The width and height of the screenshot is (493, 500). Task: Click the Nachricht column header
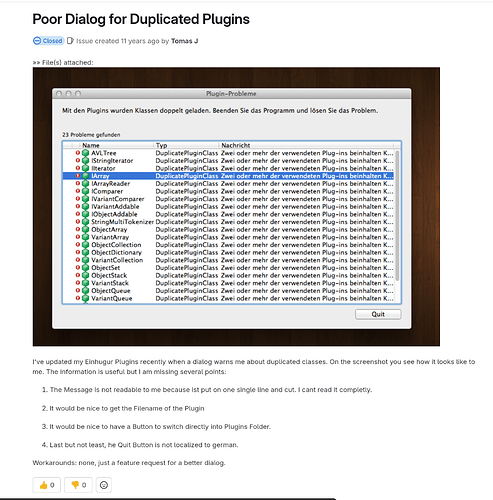(306, 145)
